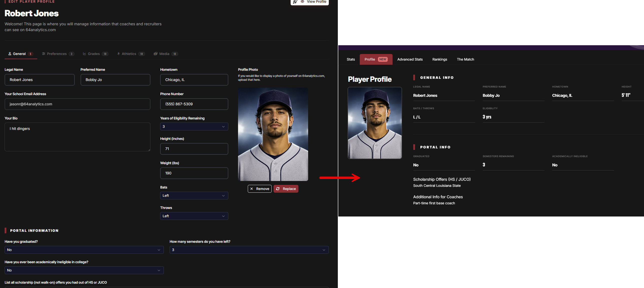Switch to the Advanced Stats tab

pyautogui.click(x=410, y=59)
